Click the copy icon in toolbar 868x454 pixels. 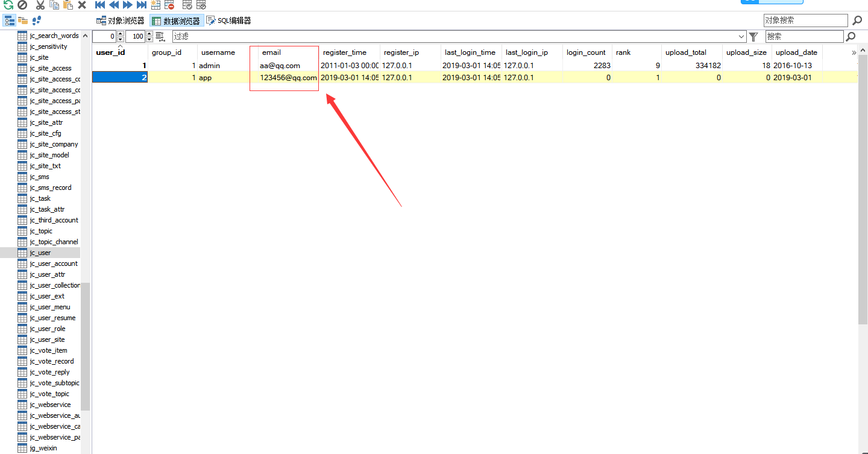pos(54,5)
